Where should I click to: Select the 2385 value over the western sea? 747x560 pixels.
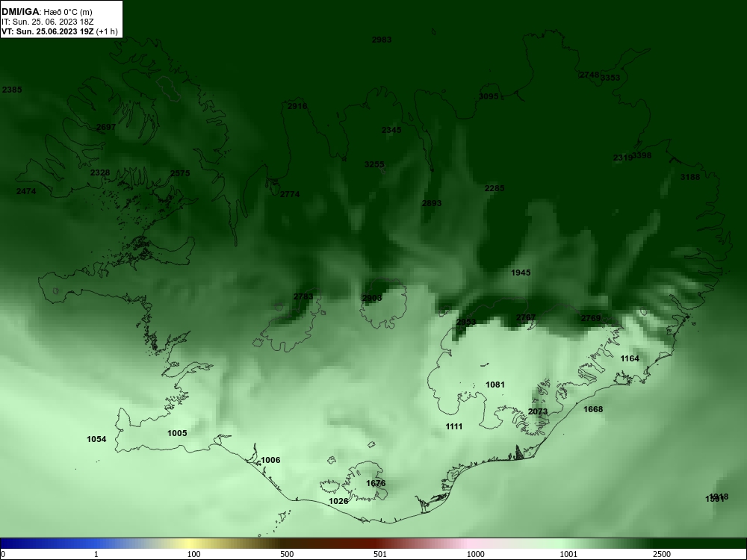[x=12, y=90]
